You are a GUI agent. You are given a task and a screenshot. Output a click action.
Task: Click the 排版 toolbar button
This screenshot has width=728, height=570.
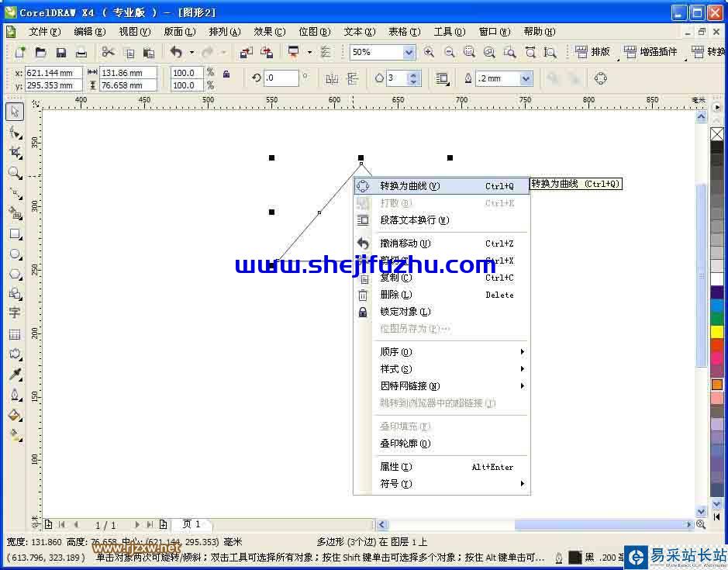coord(593,52)
